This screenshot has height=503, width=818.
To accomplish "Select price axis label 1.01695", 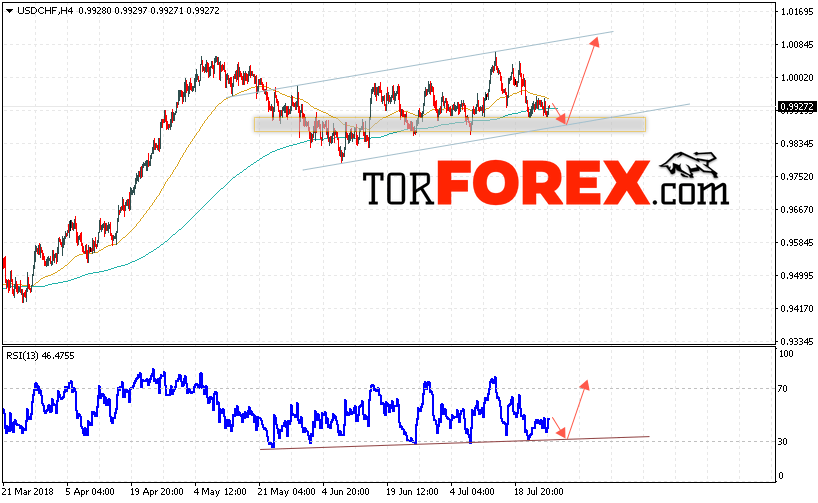I will (797, 11).
